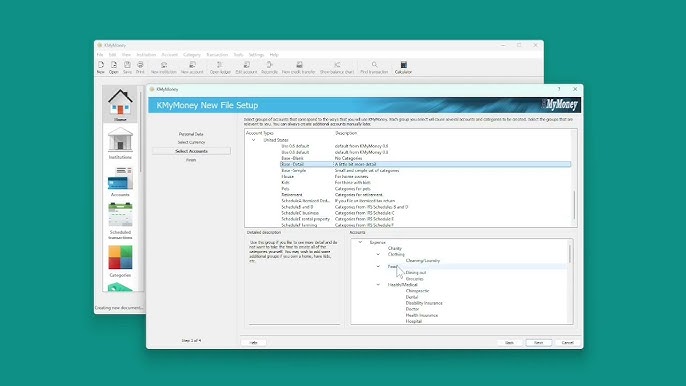
Task: Click Open file icon in main toolbar
Action: 113,67
